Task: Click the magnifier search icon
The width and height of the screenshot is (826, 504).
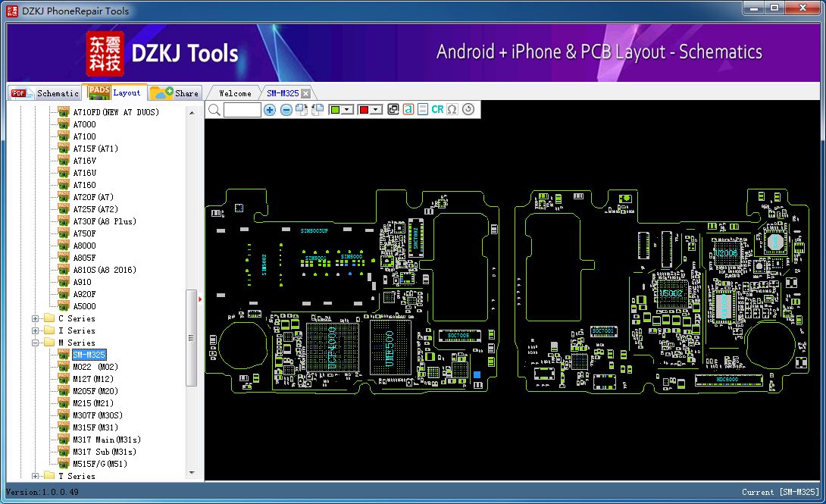Action: [x=214, y=110]
